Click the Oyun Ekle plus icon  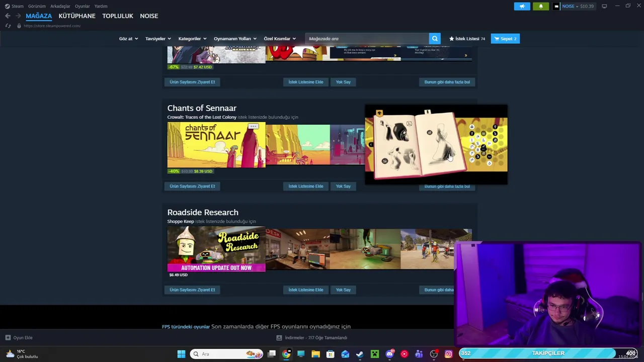[8, 338]
